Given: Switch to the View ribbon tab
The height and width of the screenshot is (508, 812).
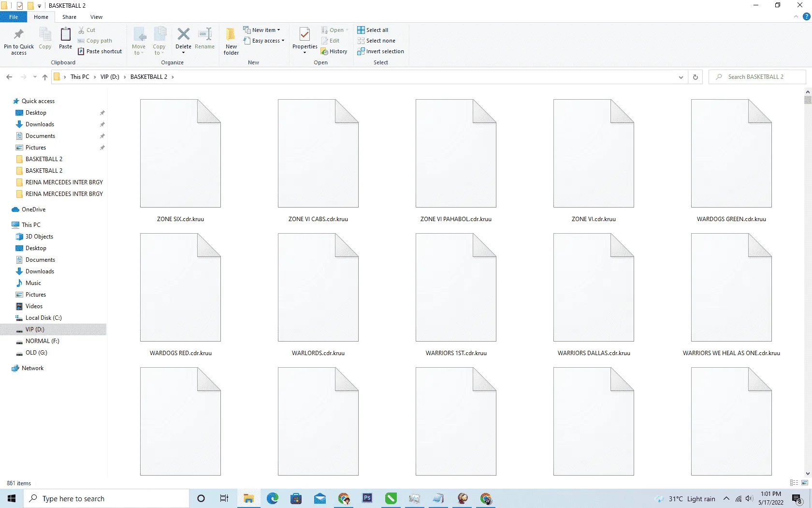Looking at the screenshot, I should tap(96, 17).
